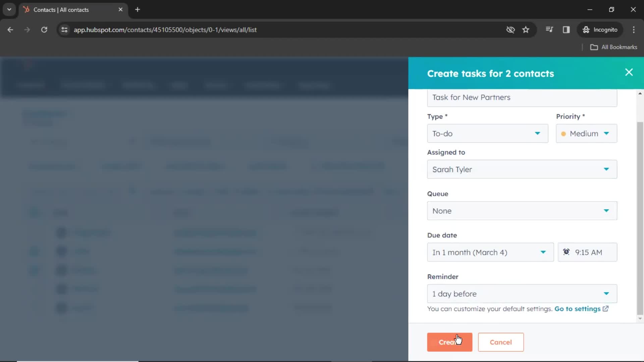Expand the Assigned to Sarah Tyler dropdown

tap(607, 169)
